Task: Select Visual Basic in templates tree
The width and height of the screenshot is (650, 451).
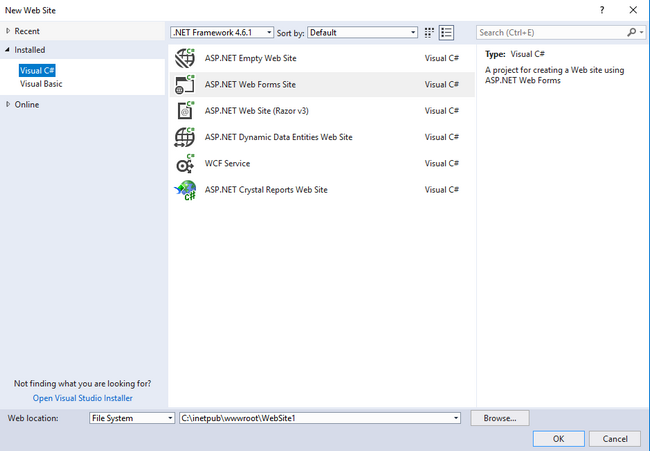Action: pyautogui.click(x=41, y=84)
